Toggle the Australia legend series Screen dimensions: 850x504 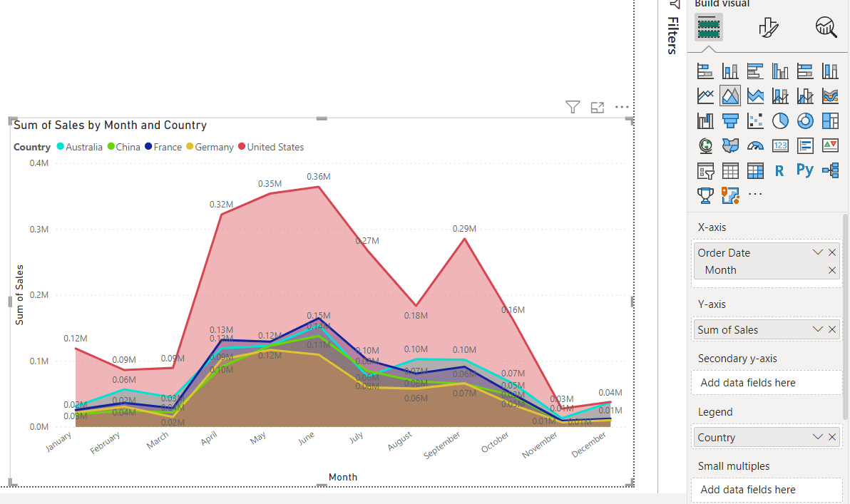[x=81, y=147]
